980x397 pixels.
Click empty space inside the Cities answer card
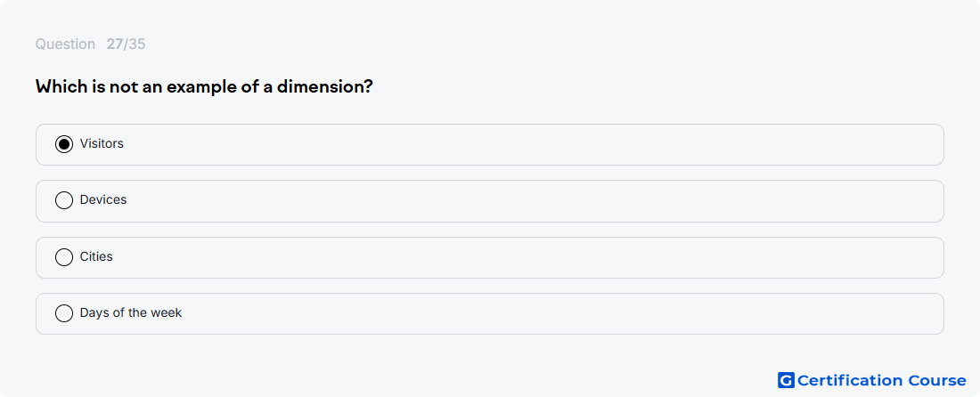pos(531,257)
